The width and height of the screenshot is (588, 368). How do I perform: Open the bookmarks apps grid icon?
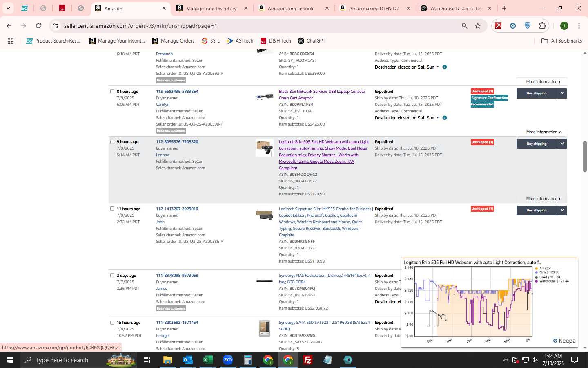(x=11, y=41)
